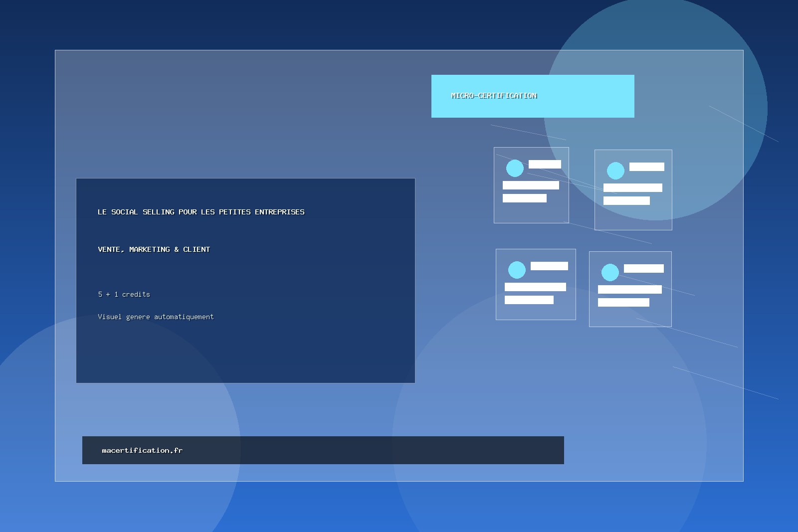The height and width of the screenshot is (532, 798).
Task: Click the lowest white bar in the bottom-left card
Action: 529,300
